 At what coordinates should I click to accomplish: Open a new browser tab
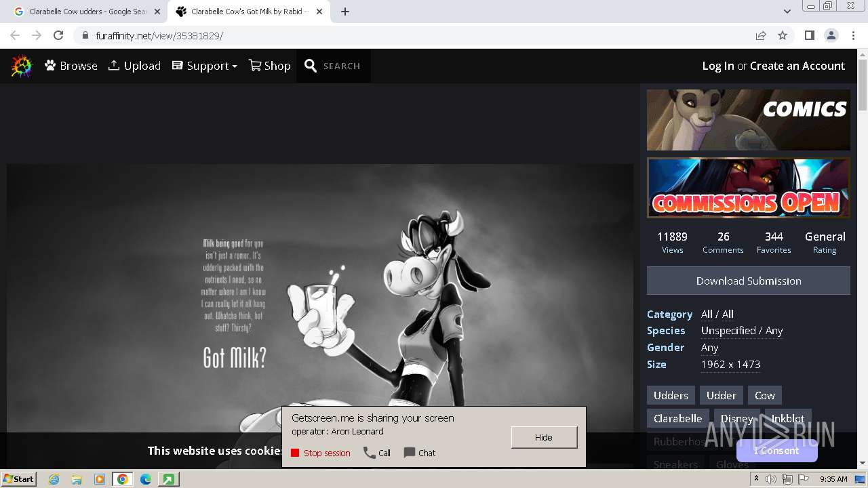pos(344,12)
